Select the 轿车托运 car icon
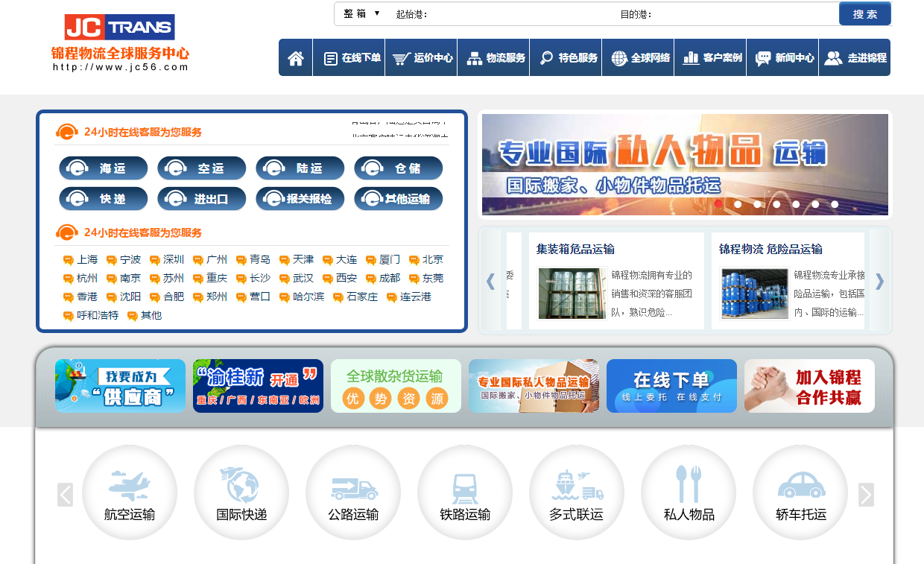924x564 pixels. [x=800, y=492]
